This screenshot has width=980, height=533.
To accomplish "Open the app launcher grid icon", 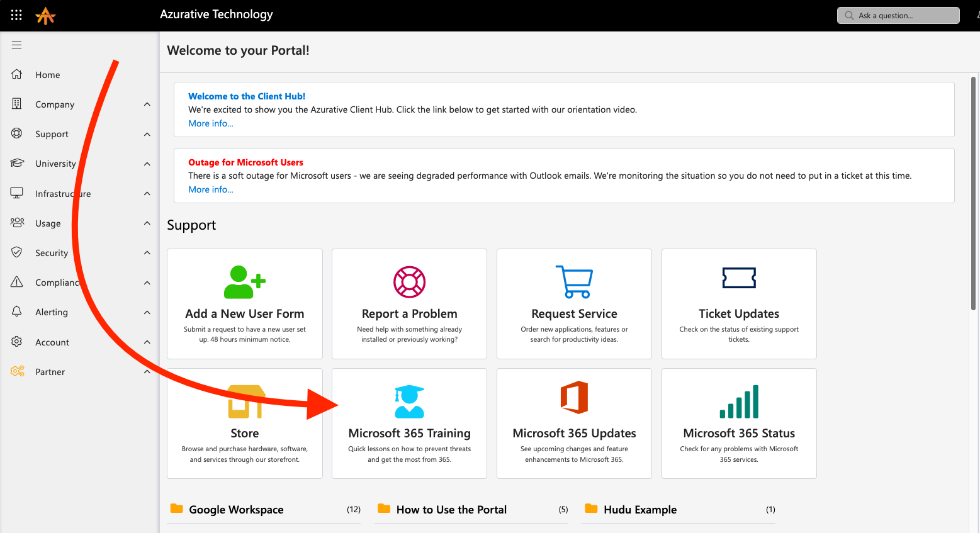I will click(x=16, y=14).
